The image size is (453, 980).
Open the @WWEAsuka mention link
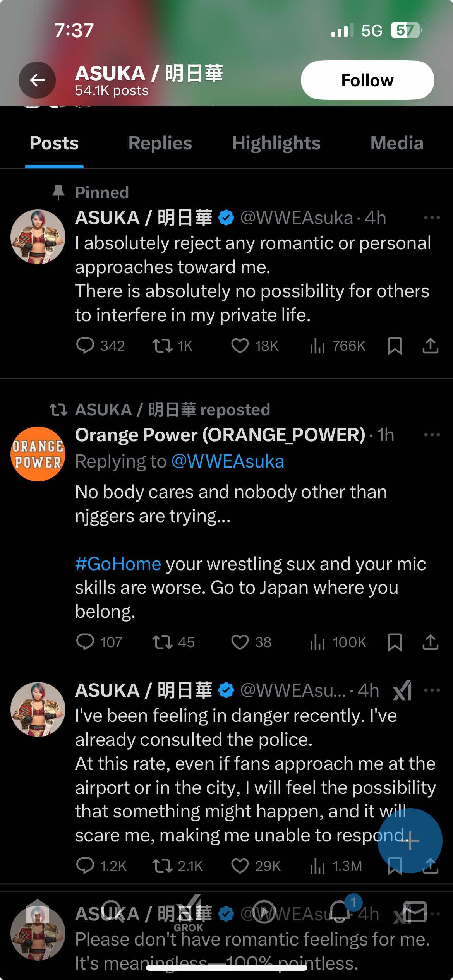[228, 461]
